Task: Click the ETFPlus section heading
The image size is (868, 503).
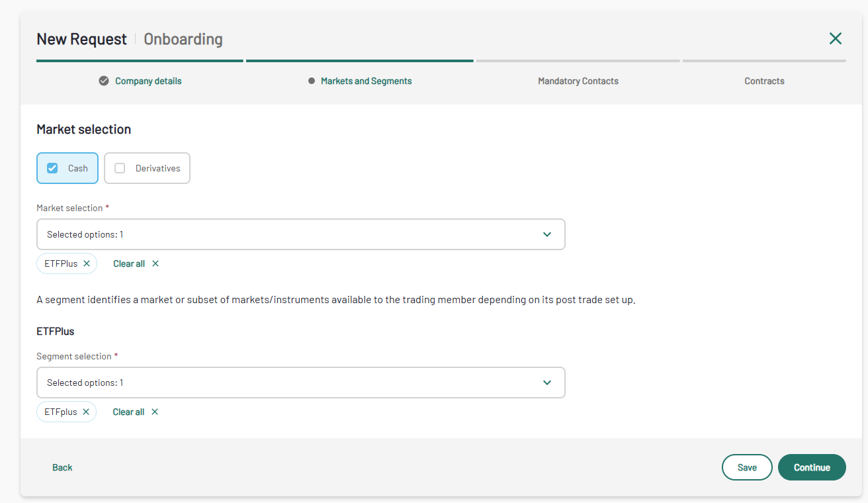Action: click(56, 331)
